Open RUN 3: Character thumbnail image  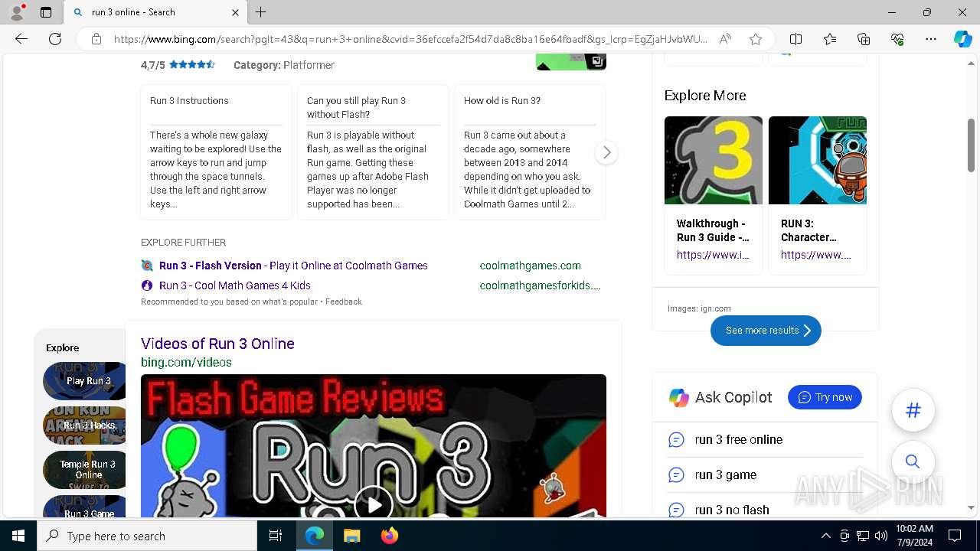pyautogui.click(x=818, y=160)
